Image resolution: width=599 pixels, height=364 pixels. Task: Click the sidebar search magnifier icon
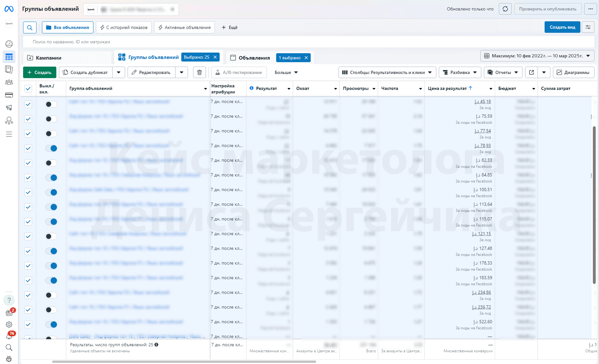[9, 348]
